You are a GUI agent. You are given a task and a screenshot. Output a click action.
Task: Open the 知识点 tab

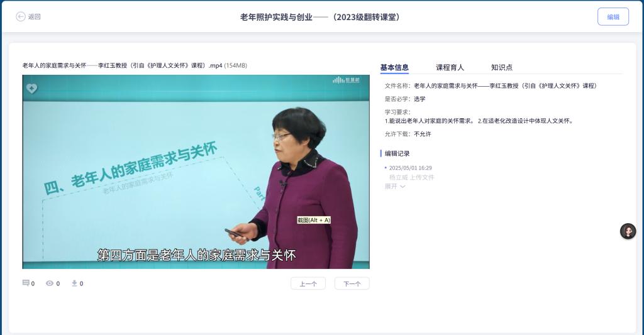pyautogui.click(x=502, y=67)
